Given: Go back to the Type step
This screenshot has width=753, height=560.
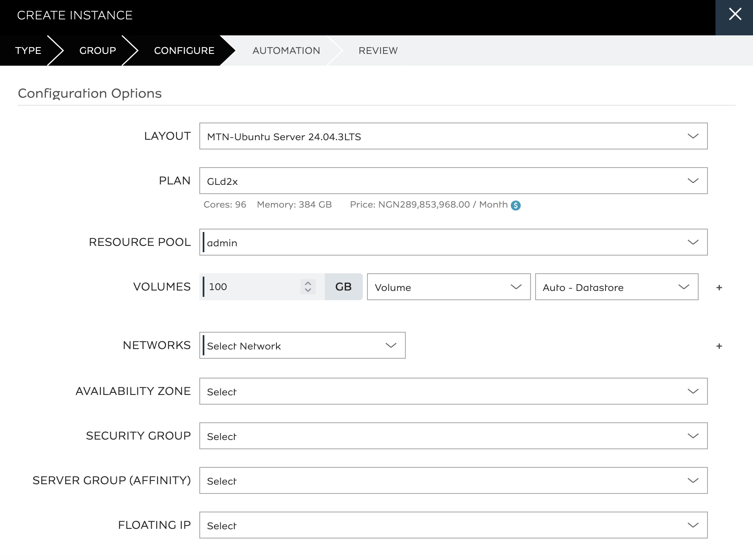Looking at the screenshot, I should [28, 51].
